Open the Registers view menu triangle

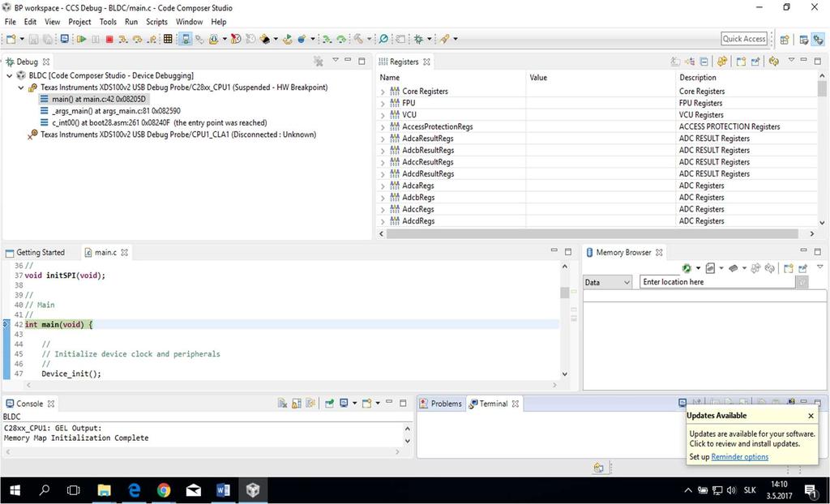791,60
